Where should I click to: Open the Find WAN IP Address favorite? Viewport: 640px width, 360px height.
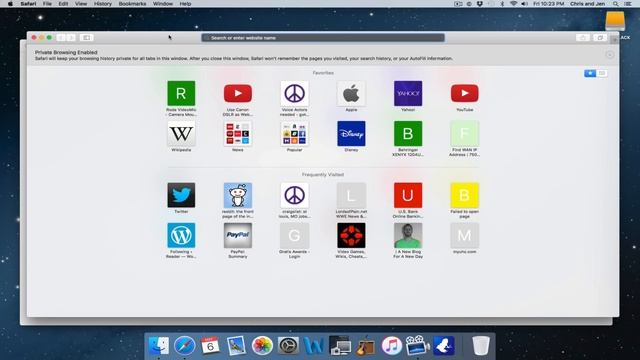coord(464,133)
